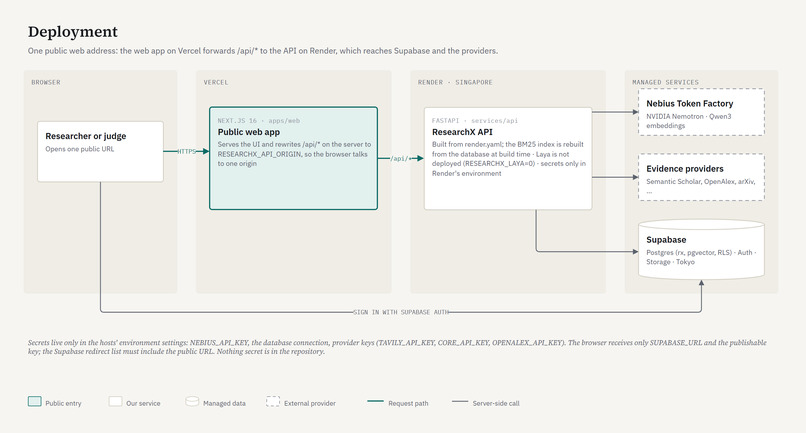
Task: Click the External provider legend dashed icon
Action: [x=273, y=402]
